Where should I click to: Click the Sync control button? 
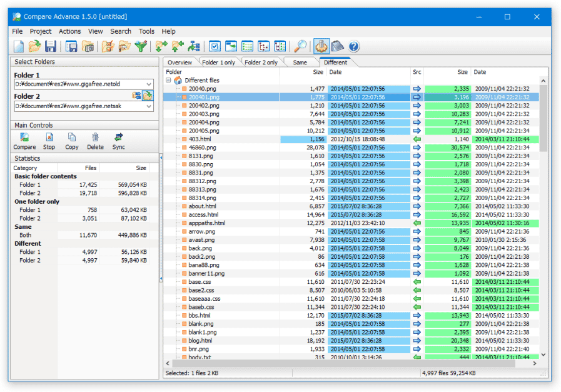118,141
